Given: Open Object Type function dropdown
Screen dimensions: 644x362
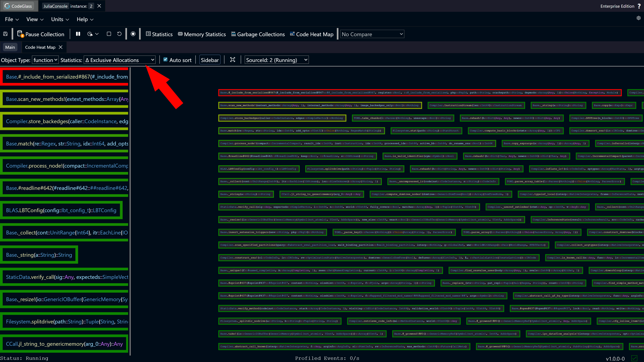Looking at the screenshot, I should click(45, 60).
